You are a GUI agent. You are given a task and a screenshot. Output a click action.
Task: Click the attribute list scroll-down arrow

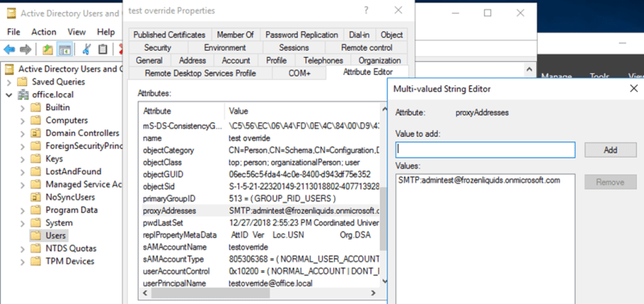(x=385, y=281)
